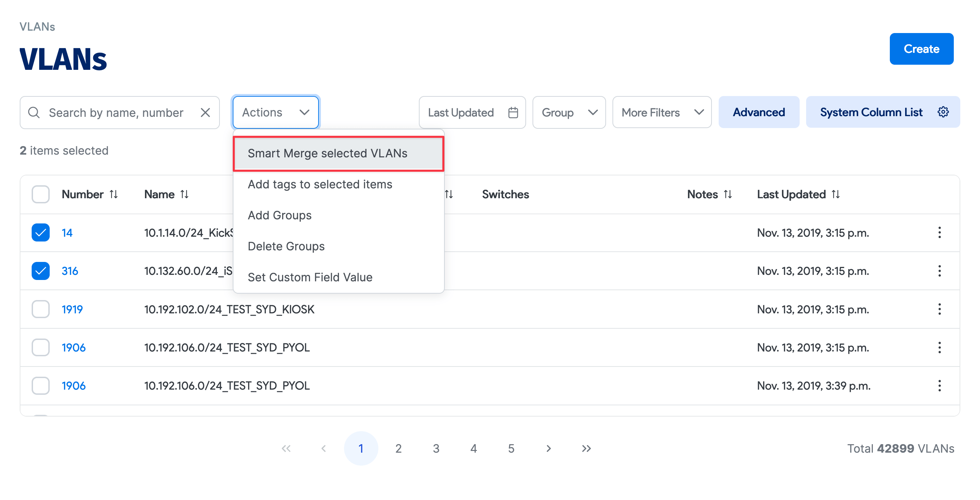980x500 pixels.
Task: Select the checkbox for VLAN 1919
Action: point(40,309)
